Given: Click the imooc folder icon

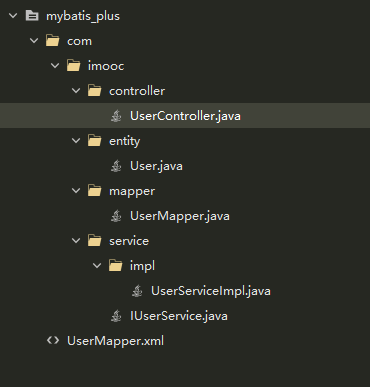Looking at the screenshot, I should point(73,66).
